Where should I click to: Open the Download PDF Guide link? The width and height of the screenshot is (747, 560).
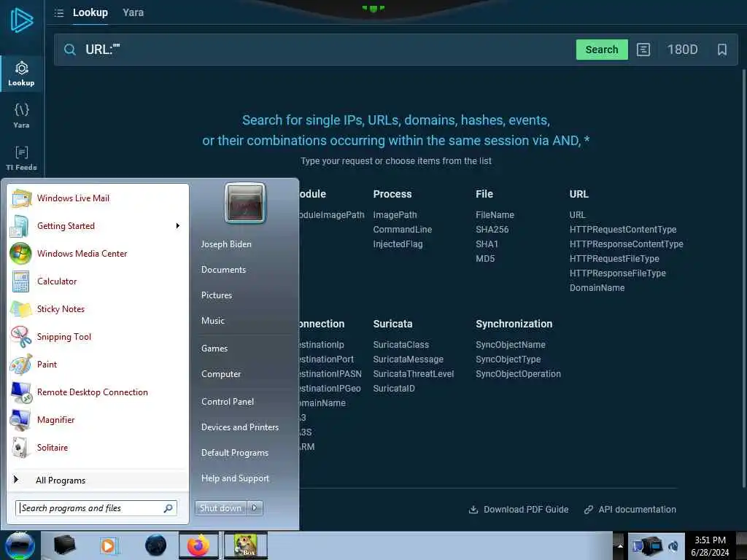(519, 510)
